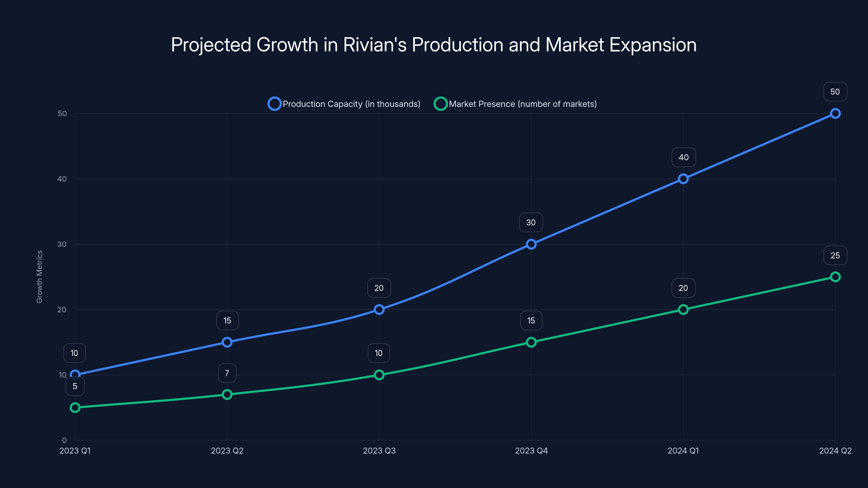868x488 pixels.
Task: Click the y-axis tick label 0
Action: tap(64, 440)
